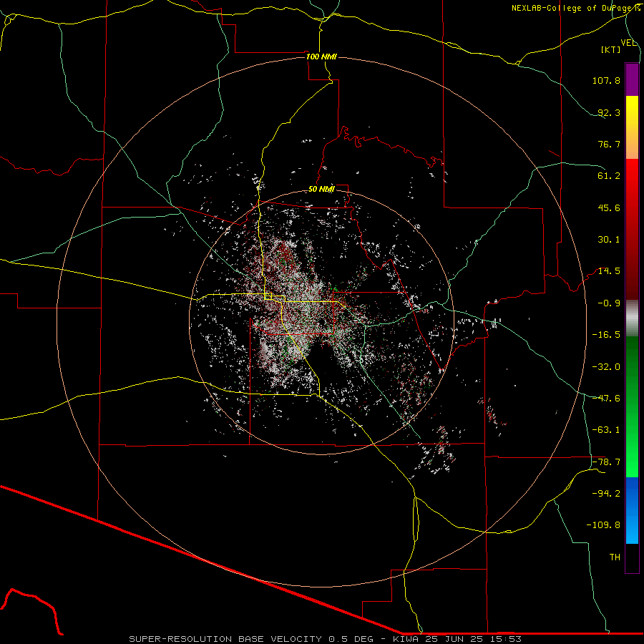Select the 30.1 value on the velocity scale
This screenshot has width=644, height=644.
pos(609,240)
